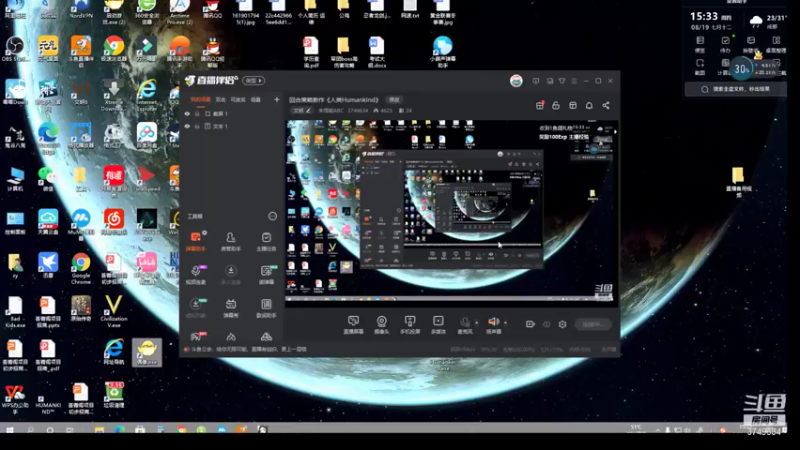Click the 麦克风 microphone icon
The image size is (800, 450).
tap(465, 324)
